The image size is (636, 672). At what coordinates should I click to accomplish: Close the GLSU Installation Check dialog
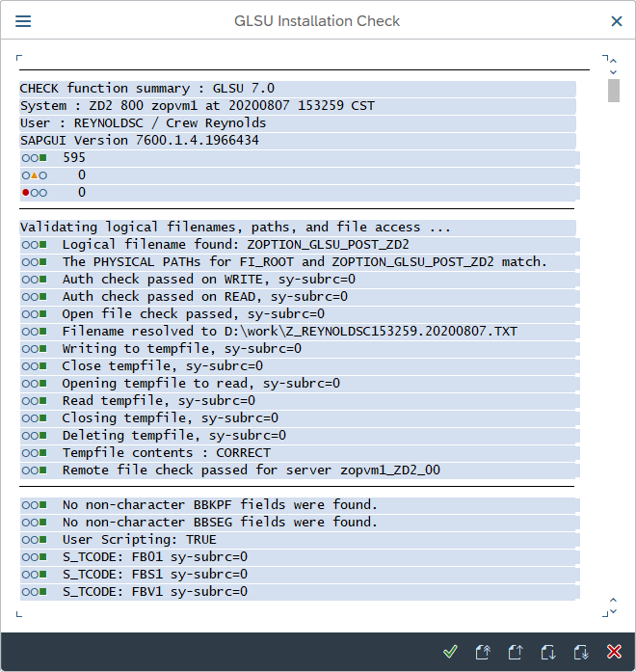coord(617,21)
